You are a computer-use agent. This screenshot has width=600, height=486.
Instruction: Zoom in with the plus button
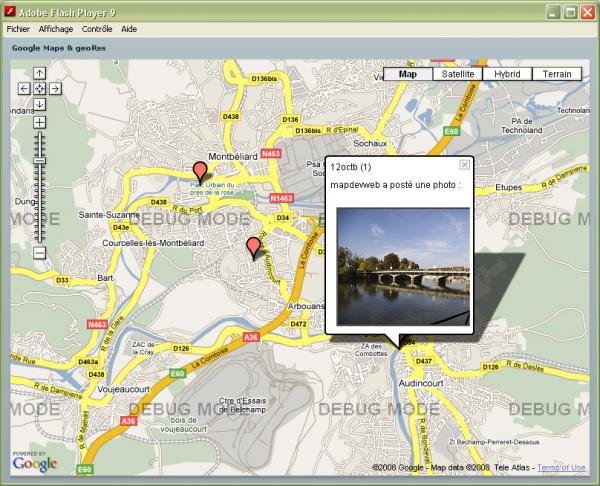point(39,122)
